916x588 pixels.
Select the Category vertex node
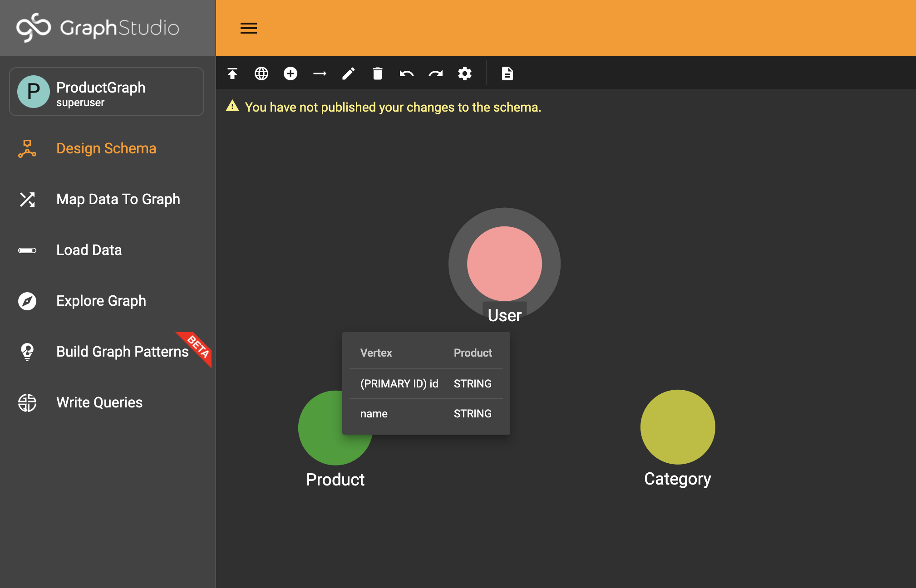pos(676,428)
